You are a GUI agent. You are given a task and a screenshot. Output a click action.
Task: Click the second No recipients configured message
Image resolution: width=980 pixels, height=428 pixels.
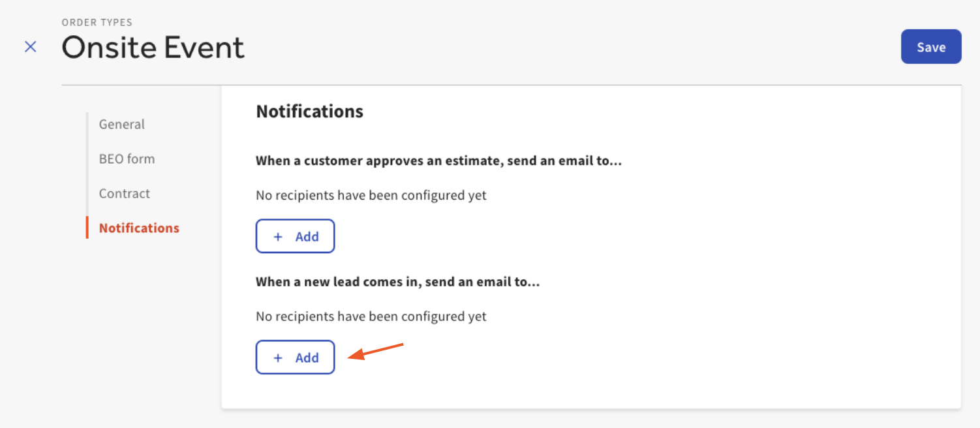(371, 316)
